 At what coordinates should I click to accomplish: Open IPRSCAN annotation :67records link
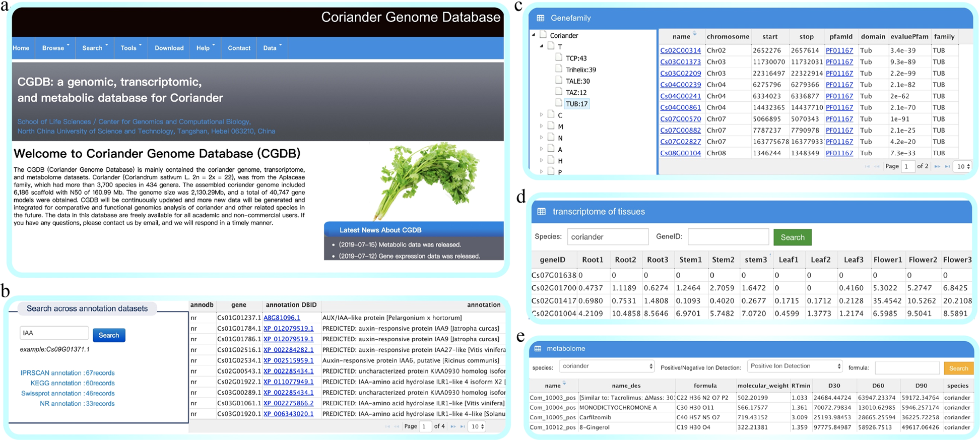coord(68,373)
